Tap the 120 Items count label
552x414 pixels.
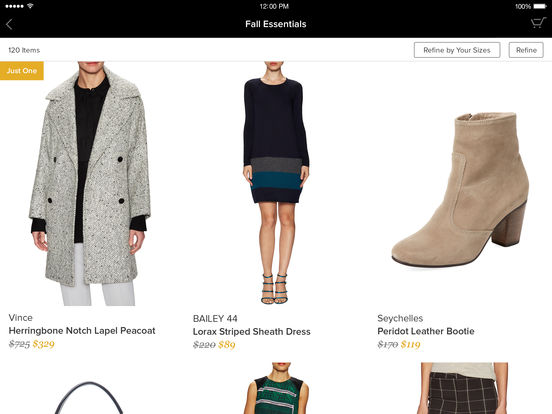tap(24, 50)
